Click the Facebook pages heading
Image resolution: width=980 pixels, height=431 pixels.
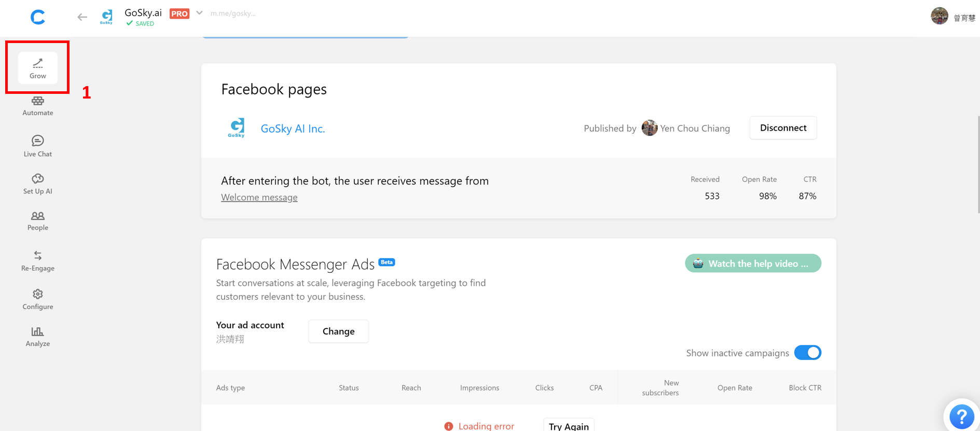click(274, 89)
